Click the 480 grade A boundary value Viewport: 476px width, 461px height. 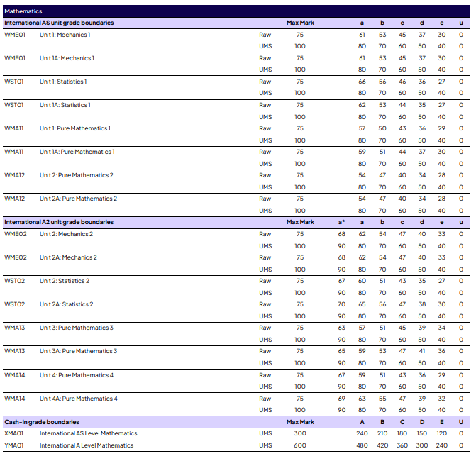[x=362, y=445]
